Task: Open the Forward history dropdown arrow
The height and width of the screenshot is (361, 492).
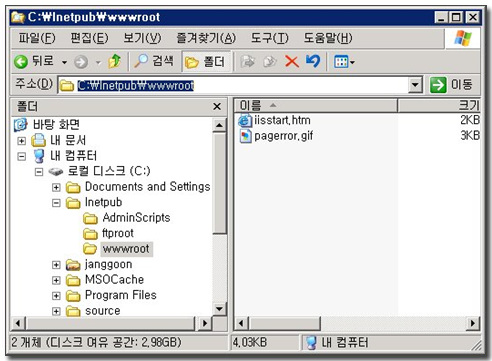Action: [98, 62]
